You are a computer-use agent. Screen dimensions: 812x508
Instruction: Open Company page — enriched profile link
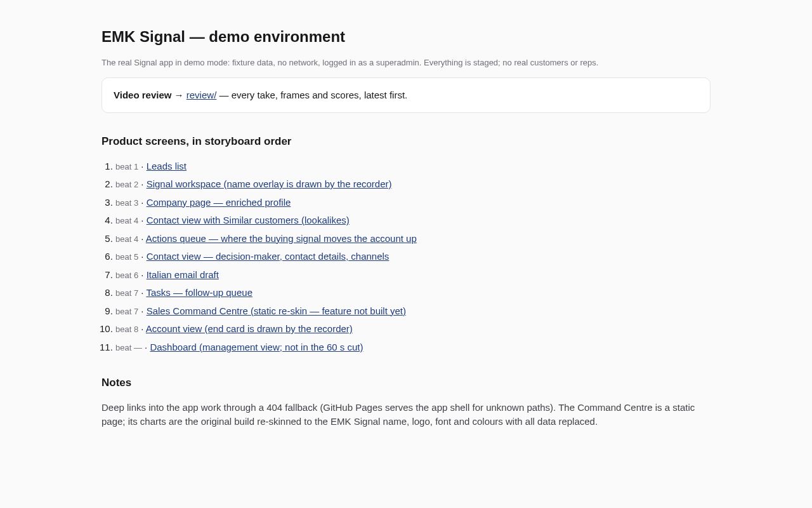tap(218, 203)
